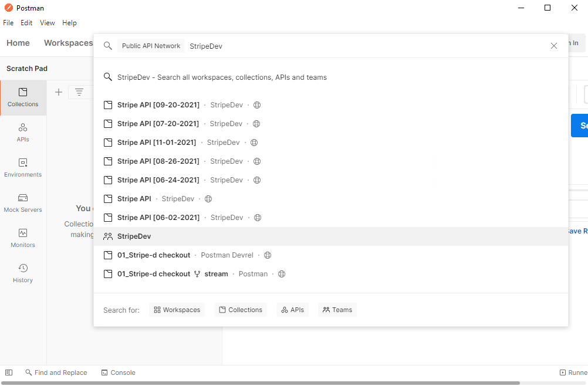Open the collection filter icon

pyautogui.click(x=79, y=92)
